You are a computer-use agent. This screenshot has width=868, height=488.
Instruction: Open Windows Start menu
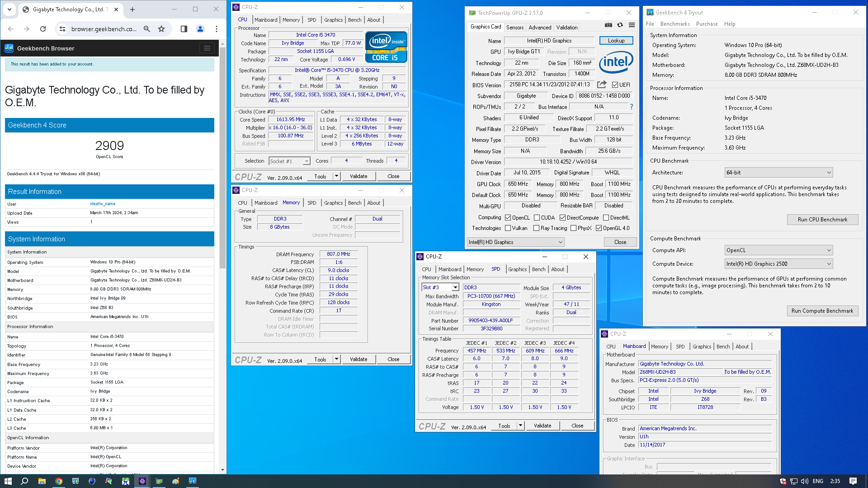click(x=8, y=481)
